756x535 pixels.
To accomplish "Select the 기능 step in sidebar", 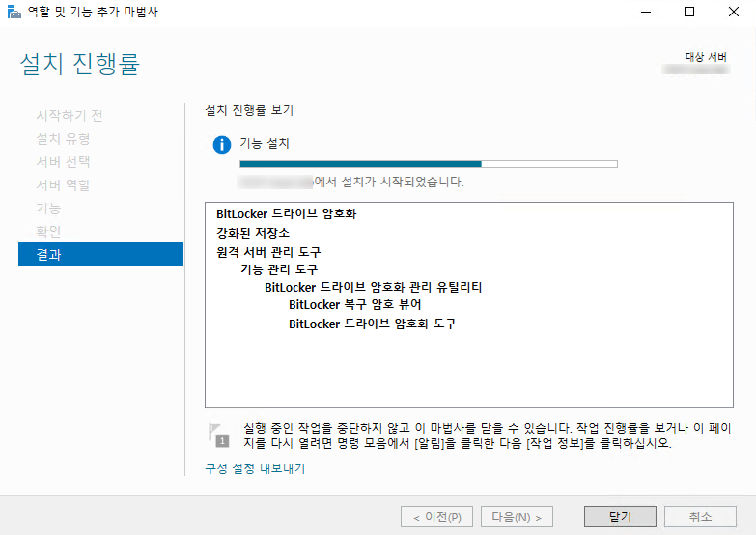I will point(48,208).
